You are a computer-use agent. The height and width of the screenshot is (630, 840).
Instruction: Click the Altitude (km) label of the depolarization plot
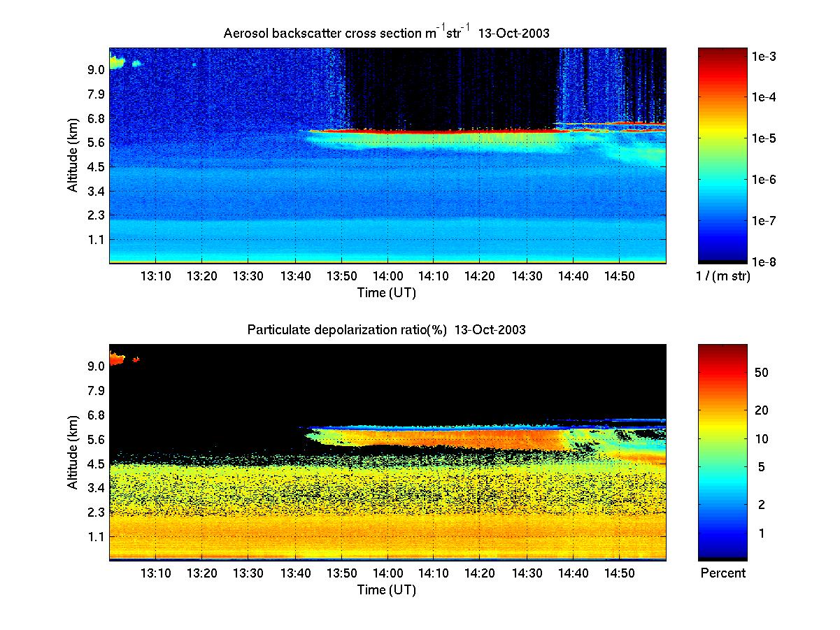click(x=72, y=452)
